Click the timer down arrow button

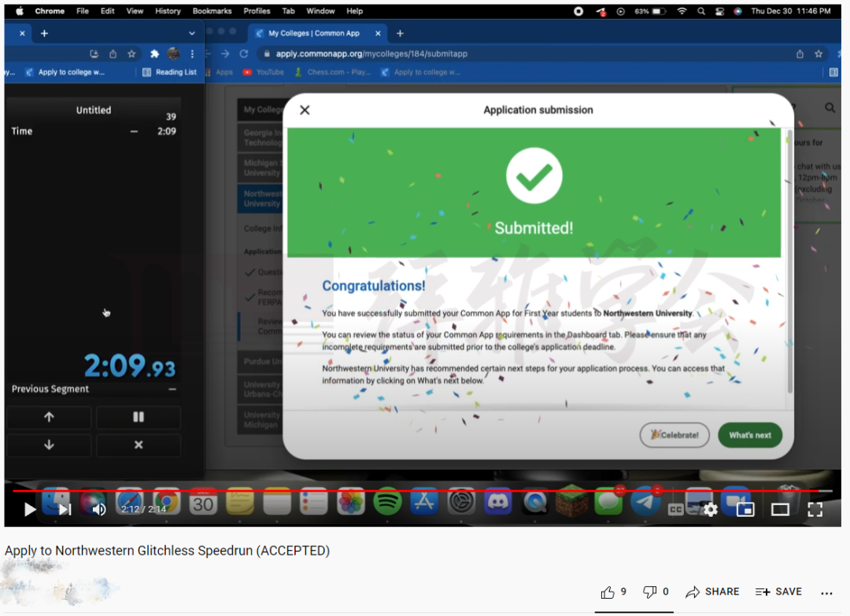49,444
